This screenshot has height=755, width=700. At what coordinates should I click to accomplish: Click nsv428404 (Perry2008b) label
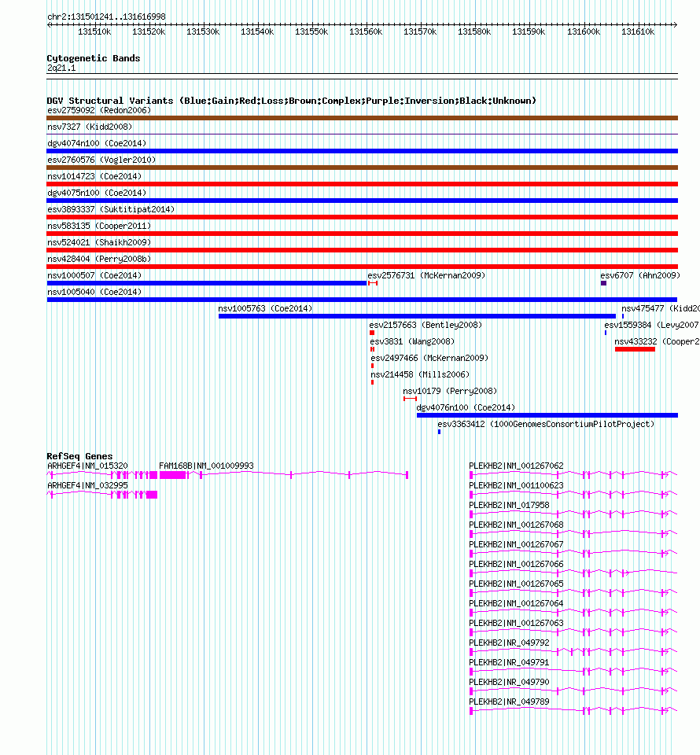(99, 259)
